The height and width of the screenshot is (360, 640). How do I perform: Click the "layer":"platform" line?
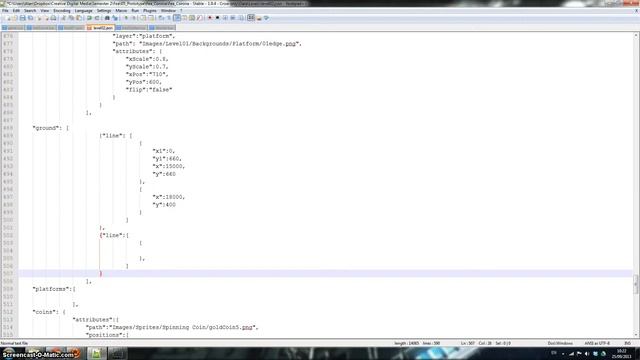coord(144,36)
